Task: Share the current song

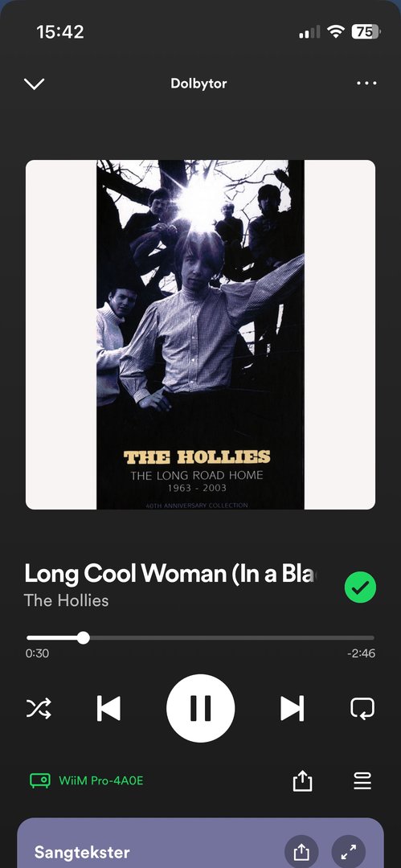Action: [x=302, y=781]
